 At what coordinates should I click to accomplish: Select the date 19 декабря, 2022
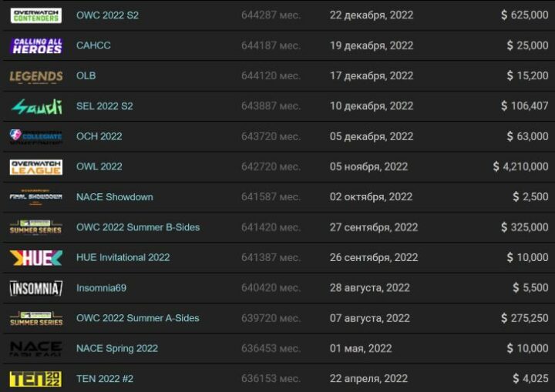tap(372, 45)
